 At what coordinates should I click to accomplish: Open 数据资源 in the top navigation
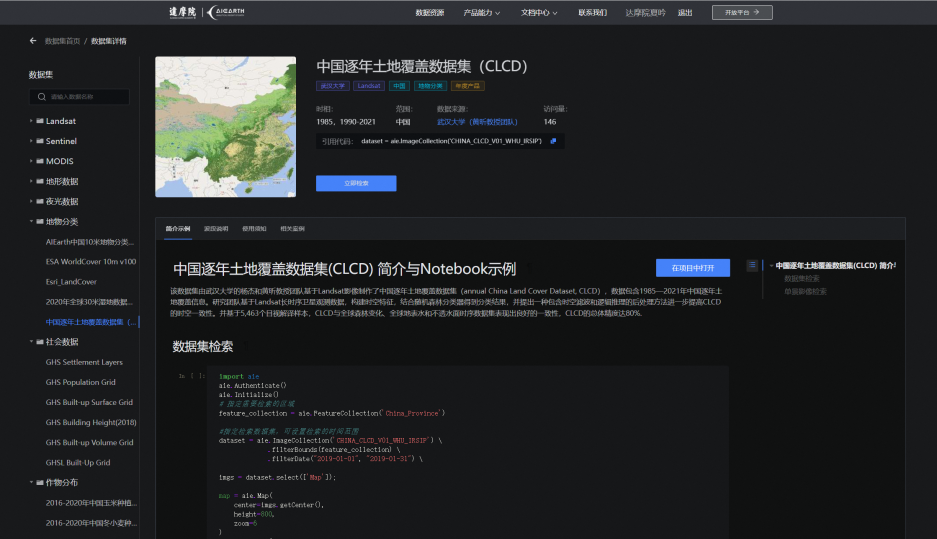(x=430, y=13)
